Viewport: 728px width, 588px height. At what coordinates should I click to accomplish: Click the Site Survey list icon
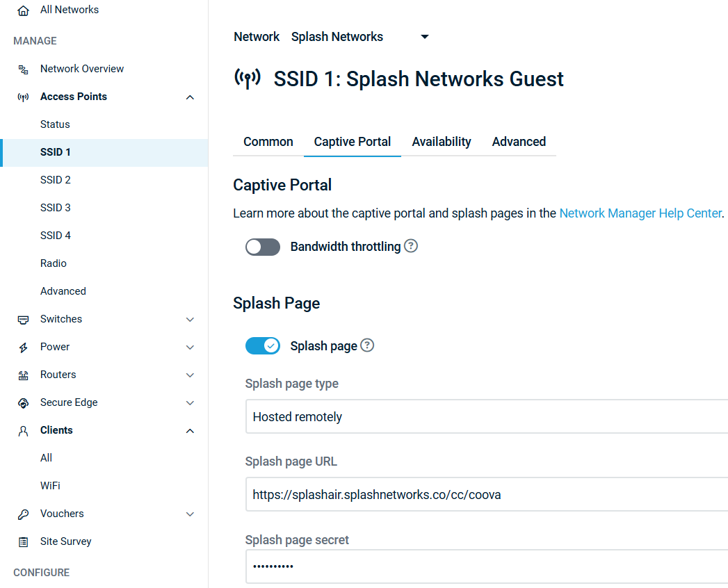pos(23,542)
